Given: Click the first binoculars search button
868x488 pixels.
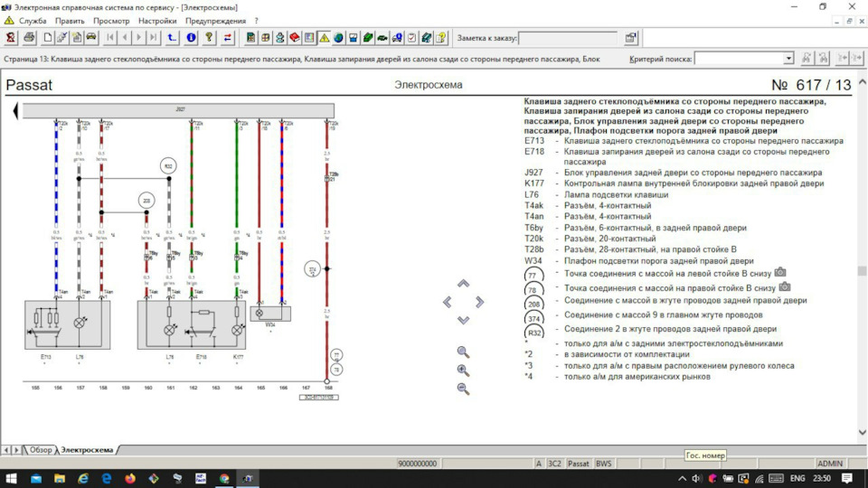Looking at the screenshot, I should [807, 58].
